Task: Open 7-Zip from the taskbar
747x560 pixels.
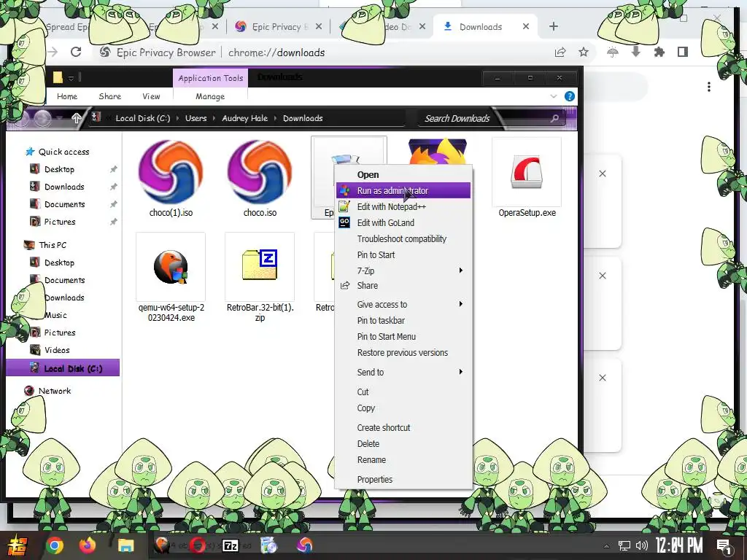Action: 231,545
